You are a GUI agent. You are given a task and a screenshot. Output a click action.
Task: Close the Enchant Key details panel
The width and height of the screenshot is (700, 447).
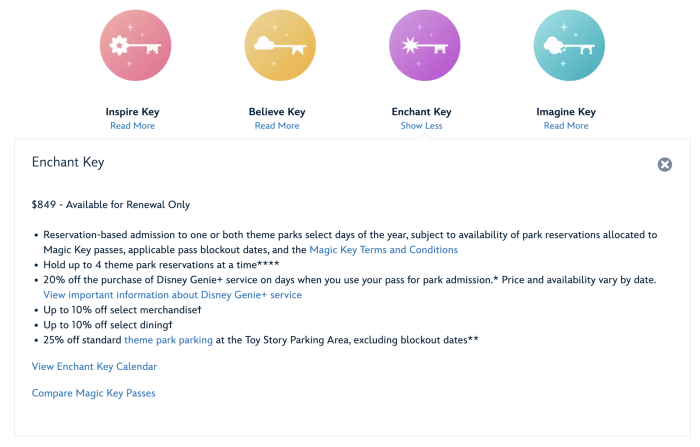(665, 165)
